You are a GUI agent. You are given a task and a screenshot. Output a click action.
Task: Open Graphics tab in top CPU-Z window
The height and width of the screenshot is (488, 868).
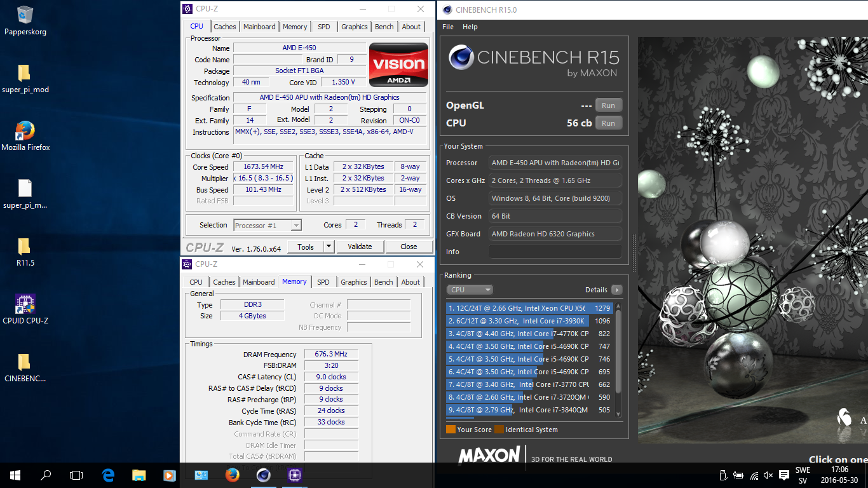click(354, 27)
